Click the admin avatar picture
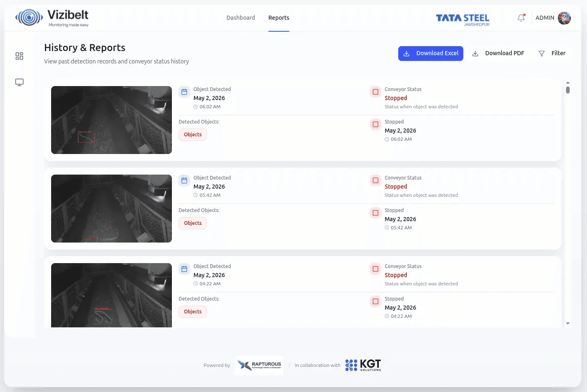The height and width of the screenshot is (392, 587). (564, 18)
